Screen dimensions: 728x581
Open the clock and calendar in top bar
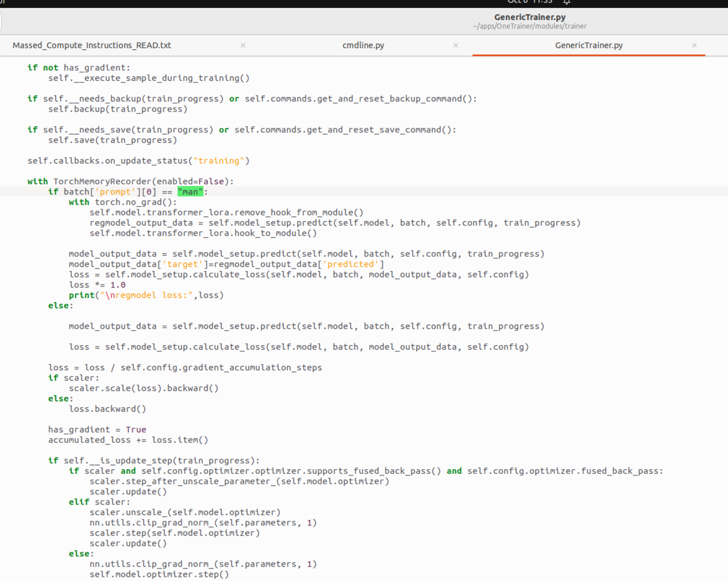click(529, 2)
